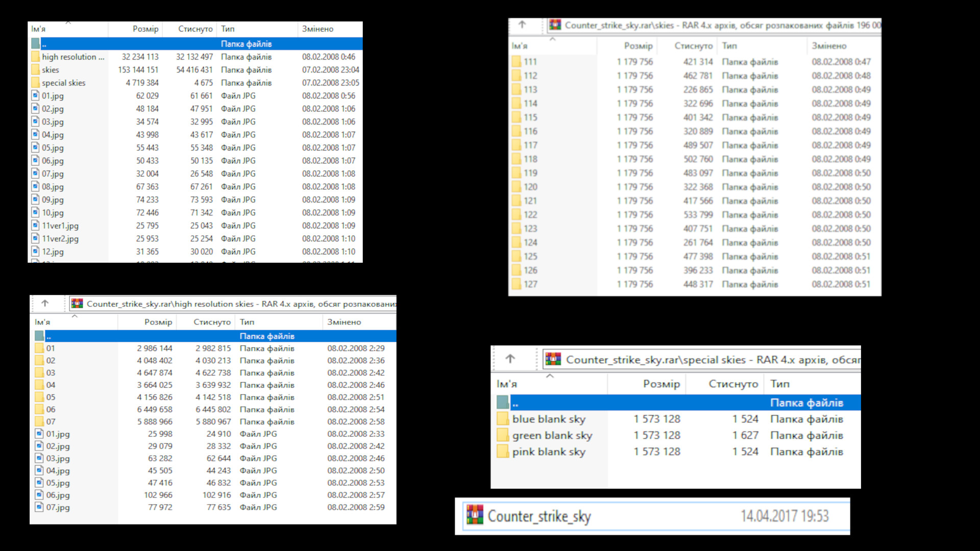Click the 01.jpg file icon in the top-left list
The width and height of the screenshot is (980, 551).
(x=35, y=95)
